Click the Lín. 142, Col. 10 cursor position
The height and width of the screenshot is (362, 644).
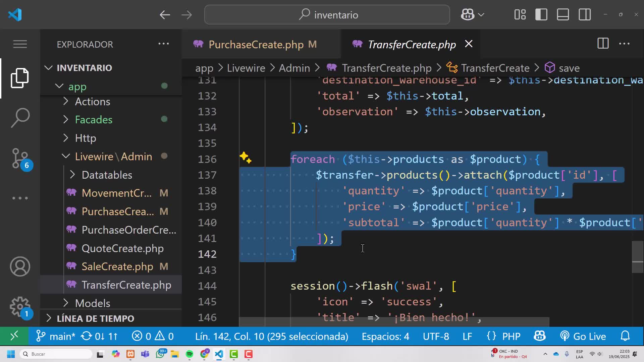[x=272, y=336]
